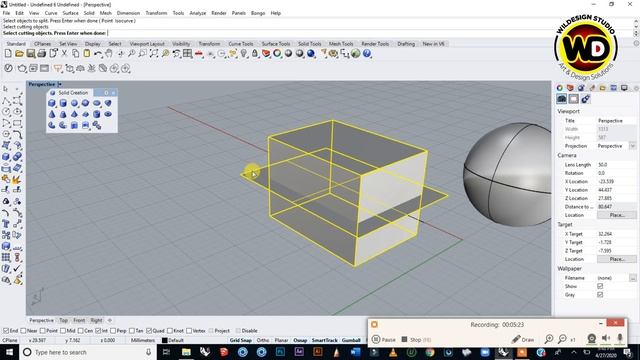
Task: Open File Explorer from the taskbar
Action: point(186,352)
